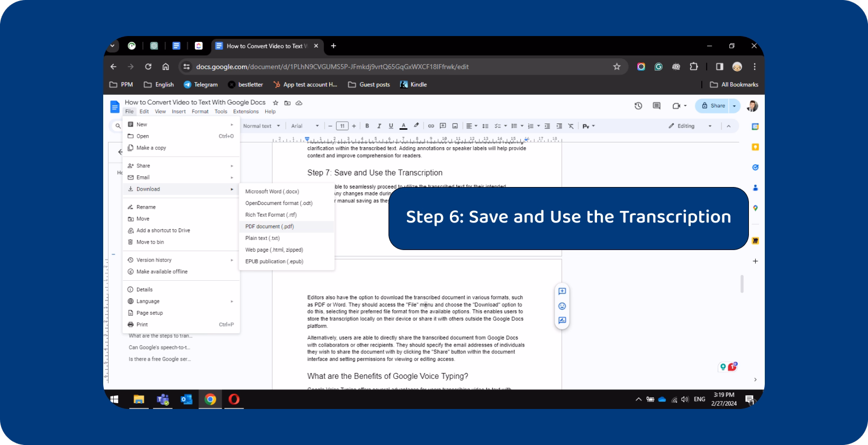Image resolution: width=868 pixels, height=445 pixels.
Task: Click Move to bin menu entry
Action: [181, 242]
